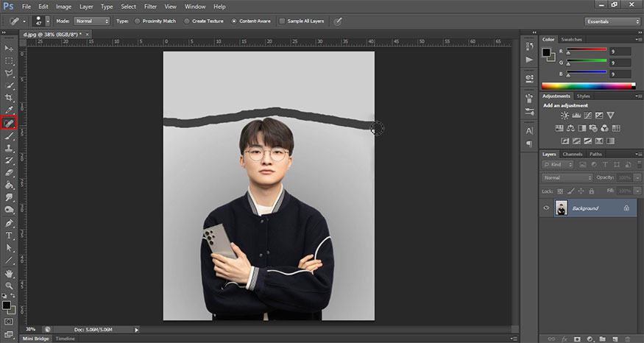Screen dimensions: 644x343
Task: Click the foreground color swatch in toolbar
Action: click(x=6, y=305)
